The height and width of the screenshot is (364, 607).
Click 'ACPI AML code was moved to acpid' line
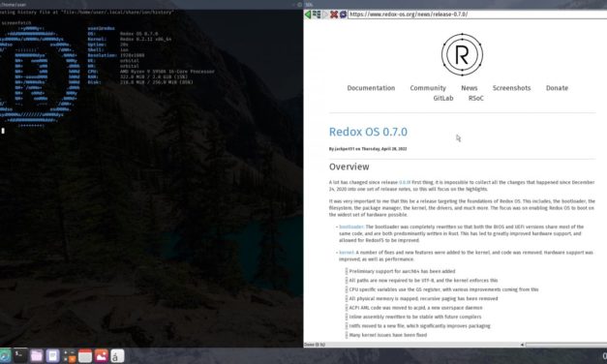(415, 308)
